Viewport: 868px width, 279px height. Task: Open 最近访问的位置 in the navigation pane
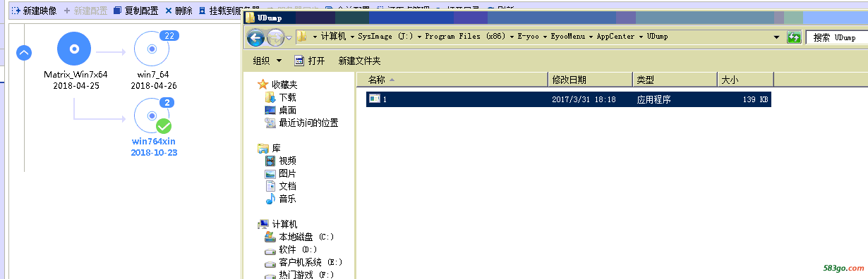point(308,123)
